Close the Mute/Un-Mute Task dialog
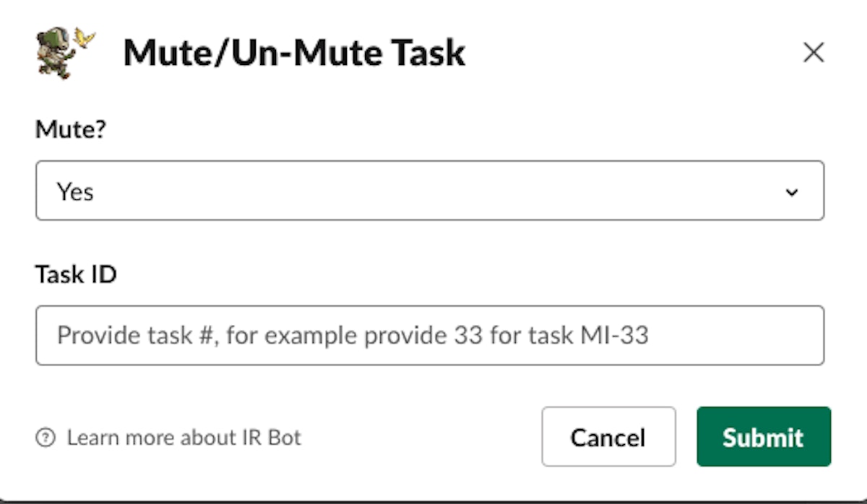Image resolution: width=867 pixels, height=504 pixels. tap(814, 52)
